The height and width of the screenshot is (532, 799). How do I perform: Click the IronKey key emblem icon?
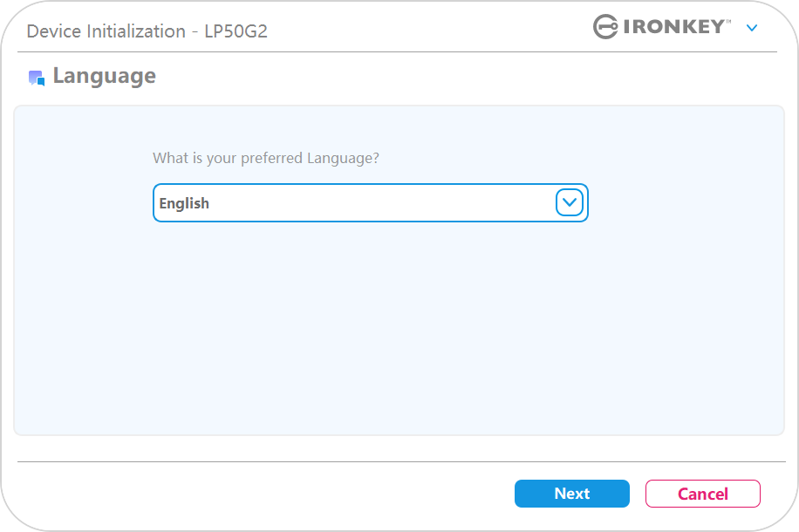tap(605, 26)
